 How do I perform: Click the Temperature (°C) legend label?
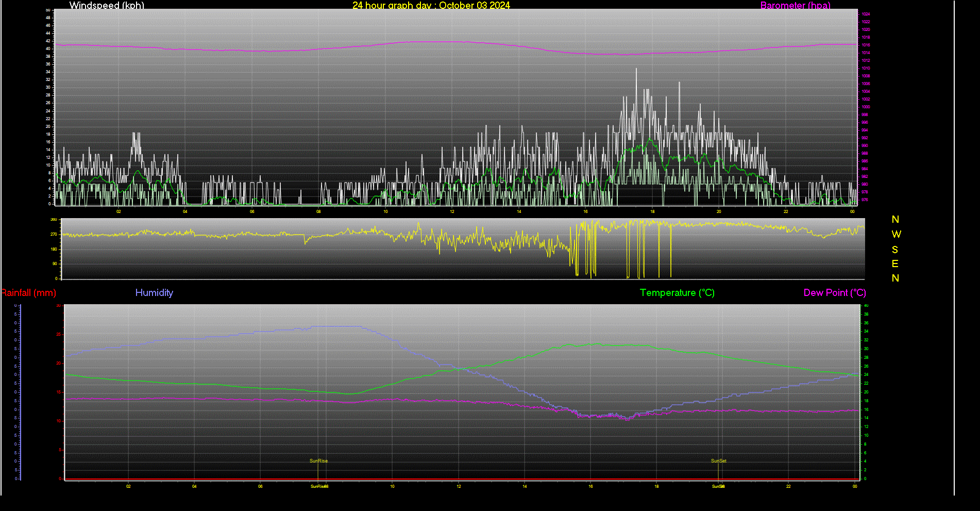(x=677, y=292)
